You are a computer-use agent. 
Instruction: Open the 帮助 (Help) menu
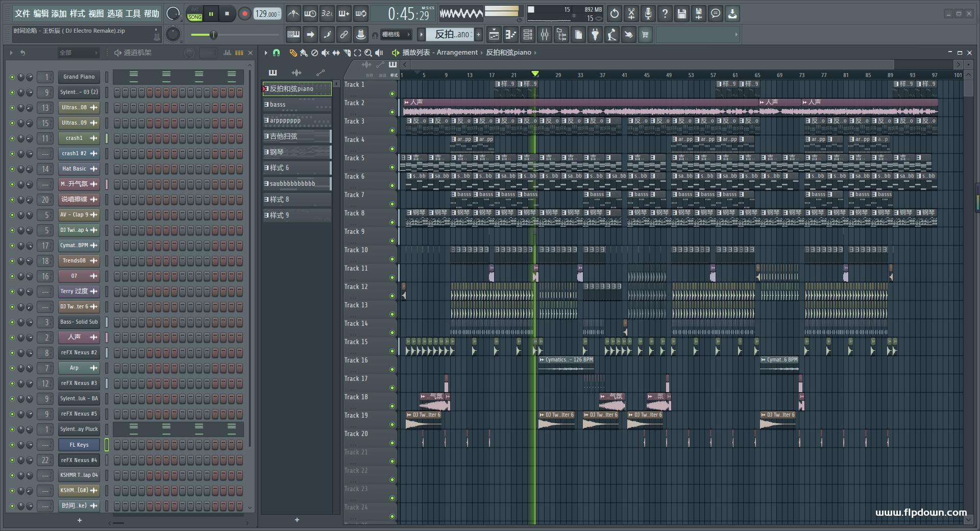pyautogui.click(x=152, y=13)
